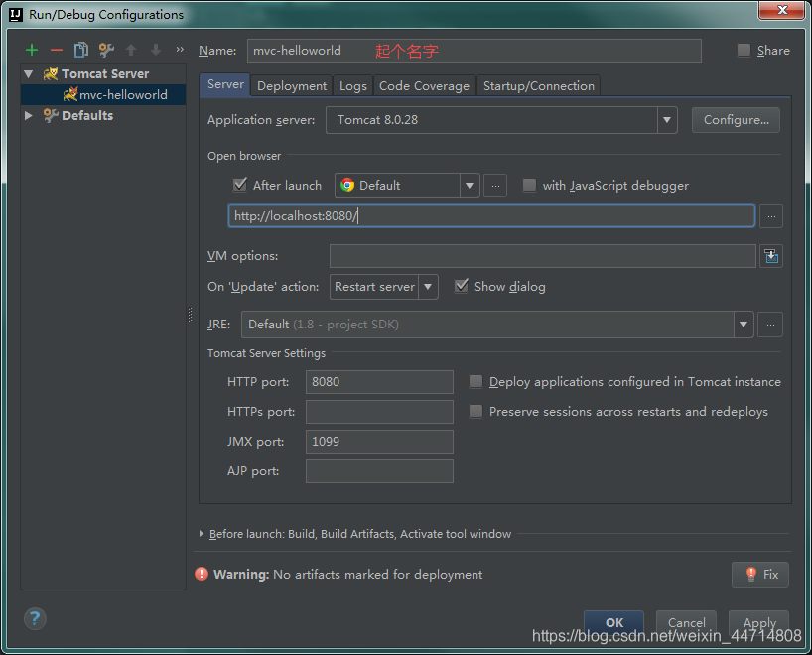The image size is (812, 655).
Task: Click the Fix button
Action: 759,575
